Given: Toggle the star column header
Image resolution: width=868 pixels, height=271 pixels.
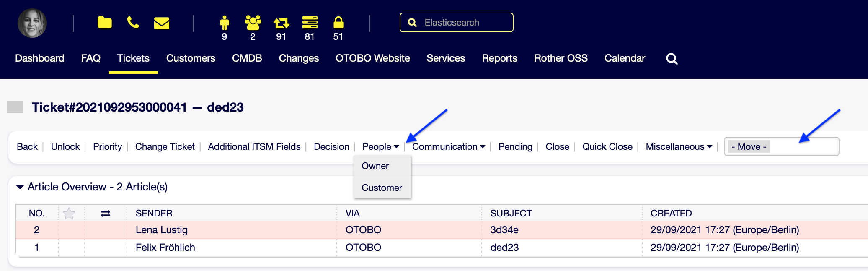Looking at the screenshot, I should click(69, 214).
